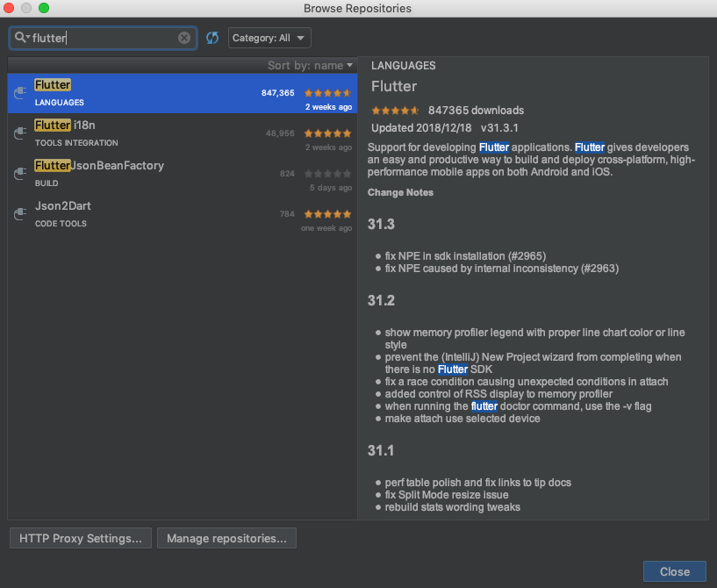Open the Category: All dropdown
The image size is (717, 588).
click(269, 38)
